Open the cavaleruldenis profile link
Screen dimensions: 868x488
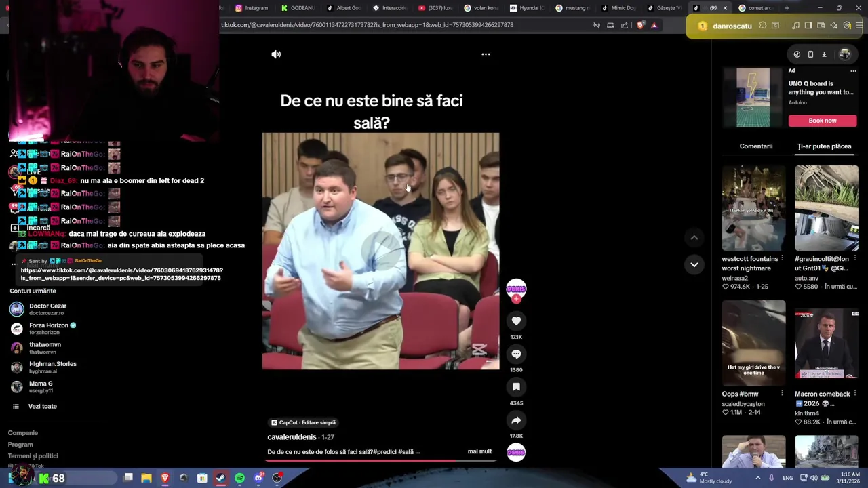292,437
